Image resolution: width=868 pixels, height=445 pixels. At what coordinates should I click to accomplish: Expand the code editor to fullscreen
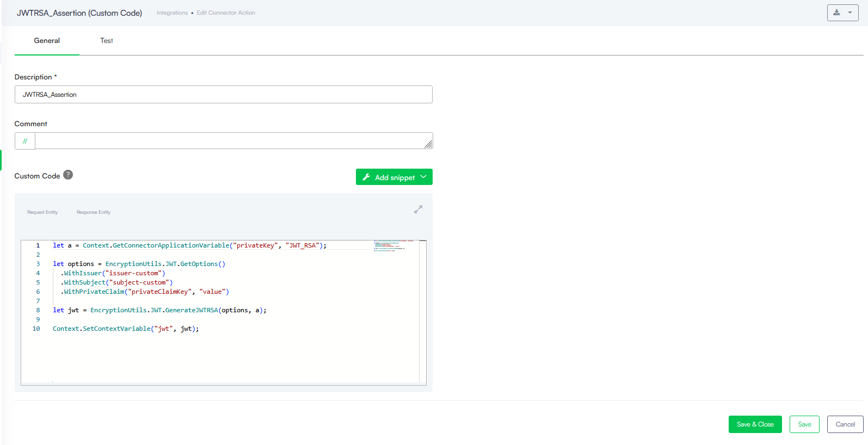pos(418,209)
